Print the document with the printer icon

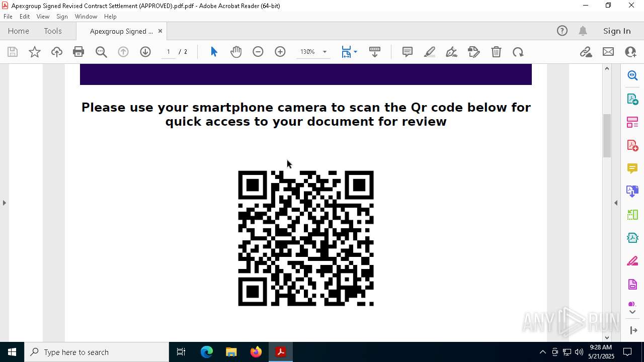pyautogui.click(x=78, y=52)
